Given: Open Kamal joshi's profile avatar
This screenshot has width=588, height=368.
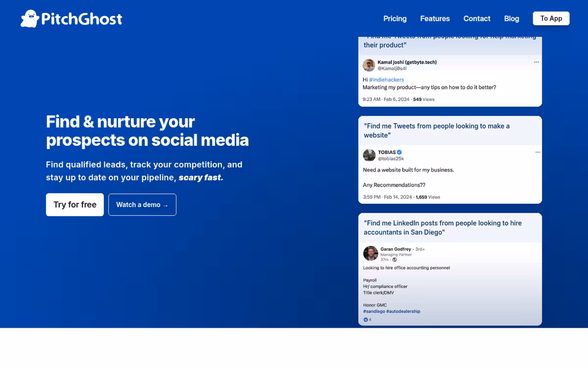Looking at the screenshot, I should pos(369,65).
